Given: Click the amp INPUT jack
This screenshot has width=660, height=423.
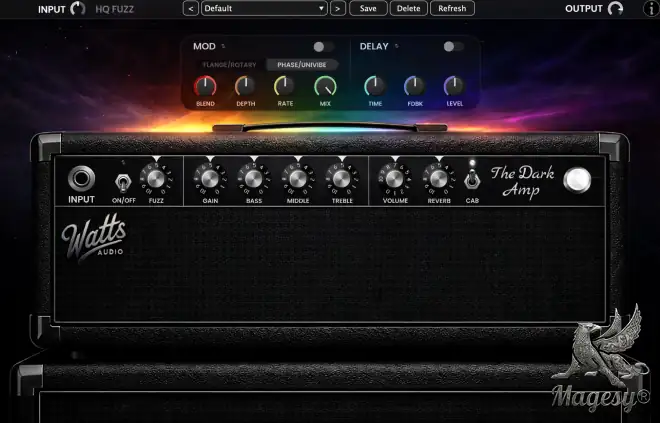Looking at the screenshot, I should point(81,178).
